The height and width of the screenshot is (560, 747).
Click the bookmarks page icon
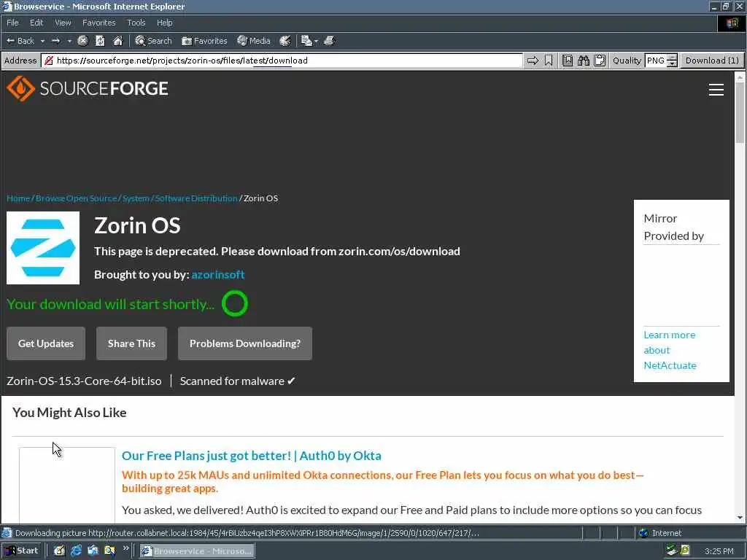click(568, 61)
